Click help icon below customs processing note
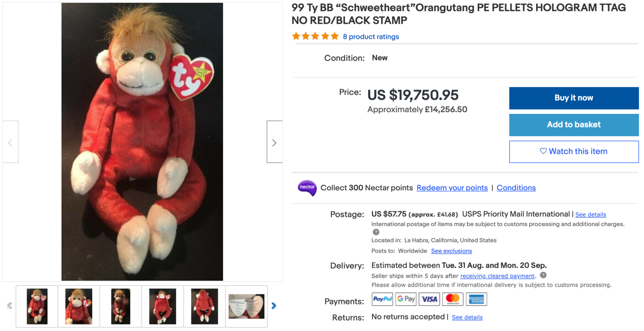Image resolution: width=644 pixels, height=331 pixels. (x=376, y=232)
